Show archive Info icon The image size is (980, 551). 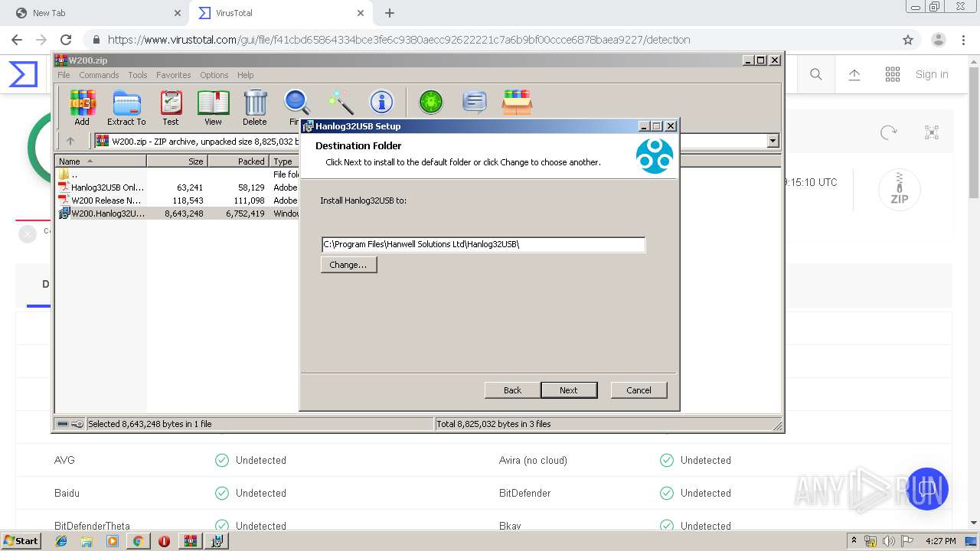tap(381, 102)
